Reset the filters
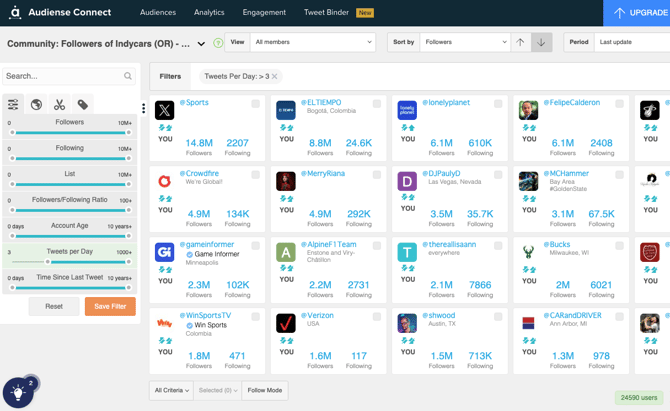The width and height of the screenshot is (670, 411). pos(54,306)
